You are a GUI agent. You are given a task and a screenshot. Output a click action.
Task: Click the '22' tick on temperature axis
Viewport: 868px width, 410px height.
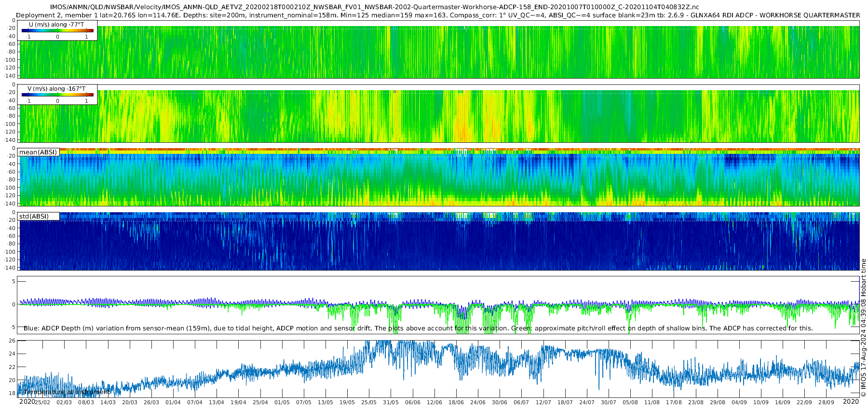[x=13, y=367]
